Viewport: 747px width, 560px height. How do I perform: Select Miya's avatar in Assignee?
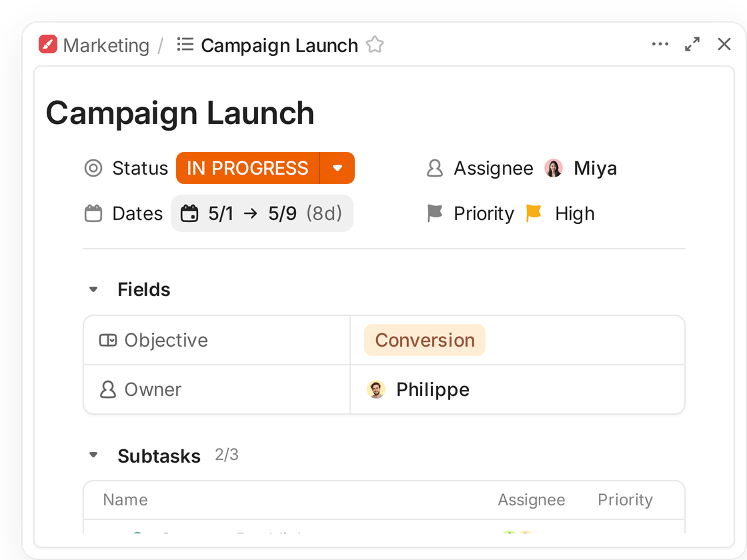point(554,168)
